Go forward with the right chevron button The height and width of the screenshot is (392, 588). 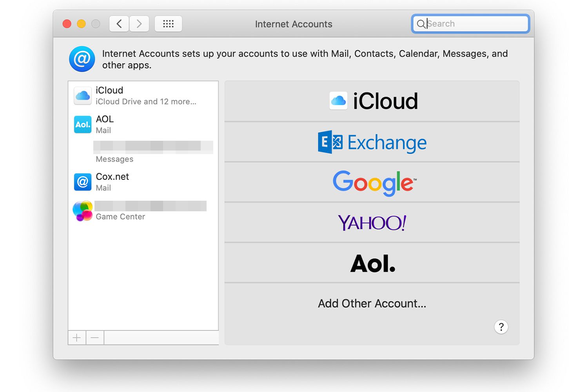click(x=139, y=24)
